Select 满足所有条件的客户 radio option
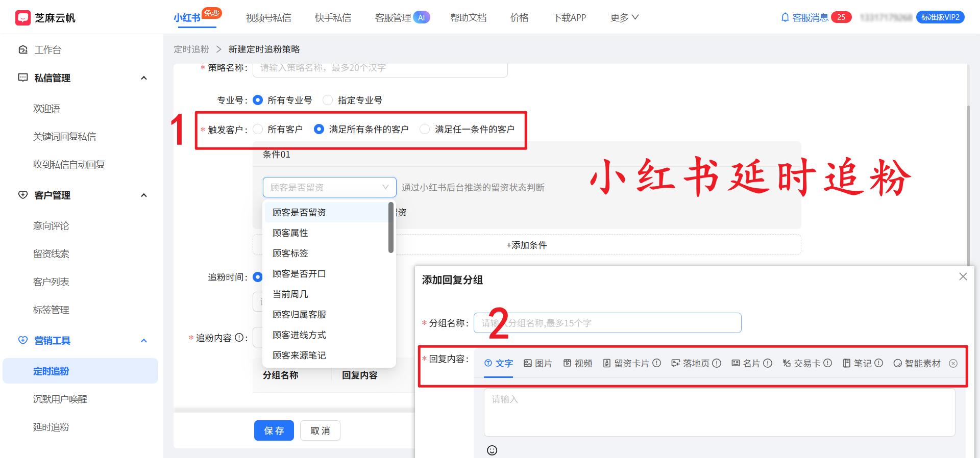This screenshot has width=980, height=458. 319,129
